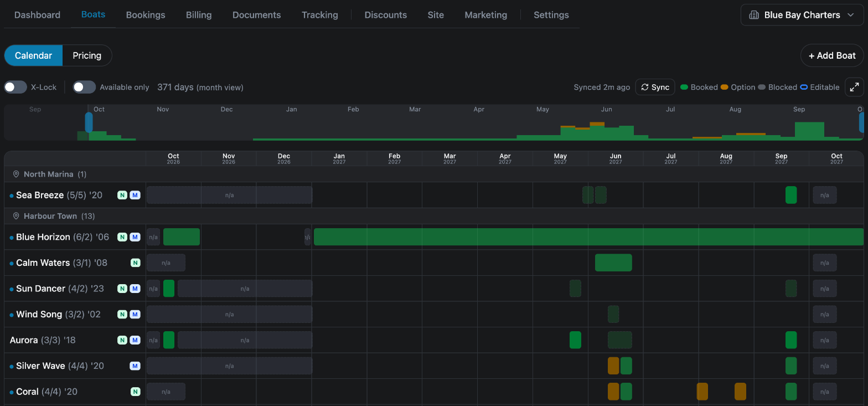This screenshot has height=406, width=868.
Task: Click the M badge on Silver Wave
Action: click(135, 366)
